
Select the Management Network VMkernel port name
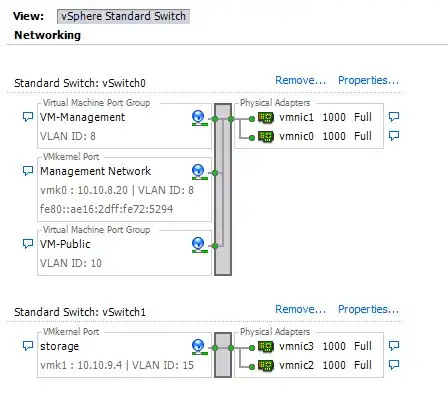click(x=95, y=171)
